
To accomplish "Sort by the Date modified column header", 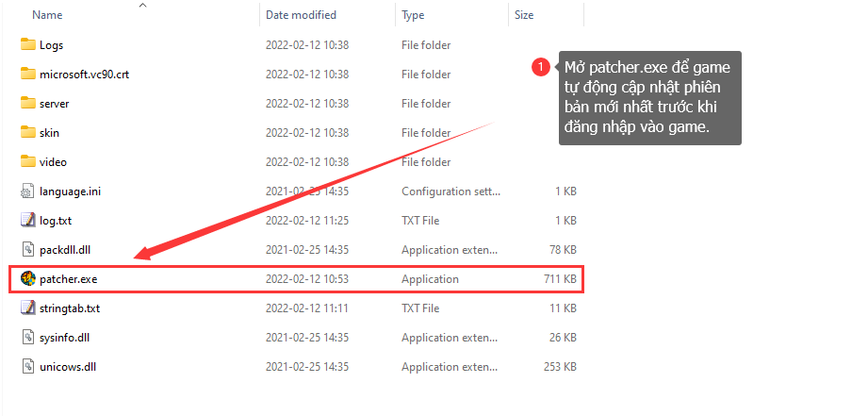I will click(301, 15).
